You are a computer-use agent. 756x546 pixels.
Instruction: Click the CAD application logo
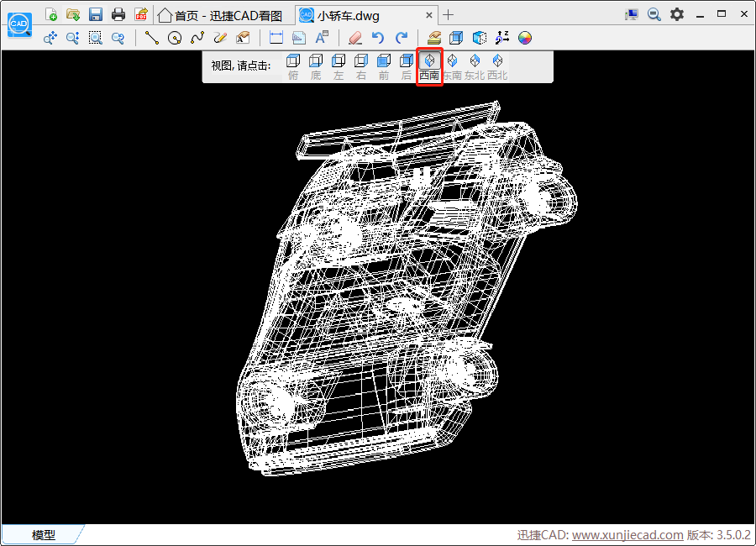[20, 24]
